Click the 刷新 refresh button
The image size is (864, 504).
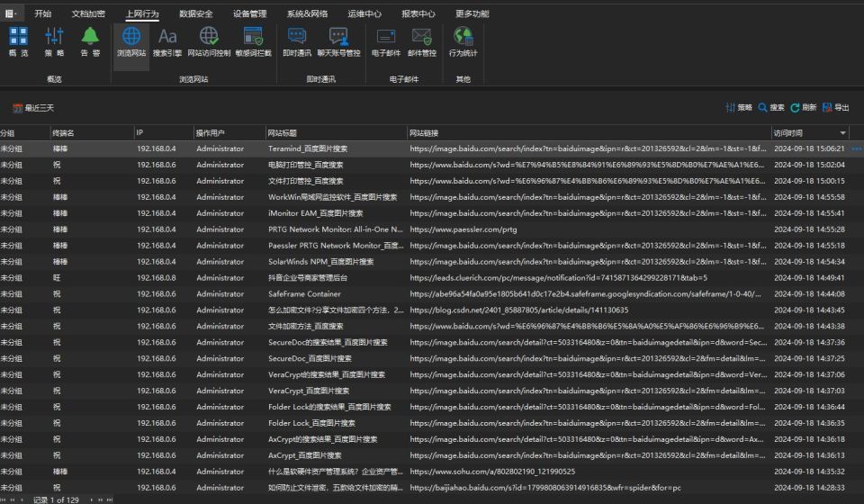pyautogui.click(x=803, y=107)
